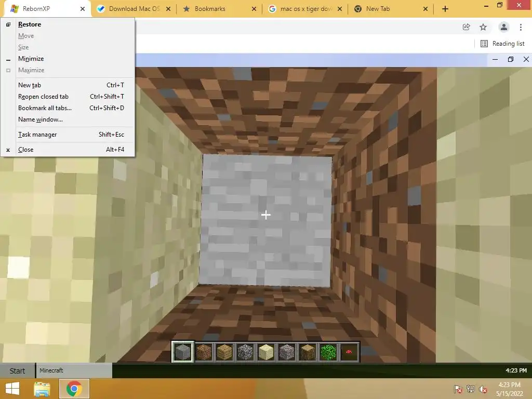This screenshot has width=532, height=399.
Task: Select the green leaves hotbar slot
Action: pyautogui.click(x=328, y=352)
